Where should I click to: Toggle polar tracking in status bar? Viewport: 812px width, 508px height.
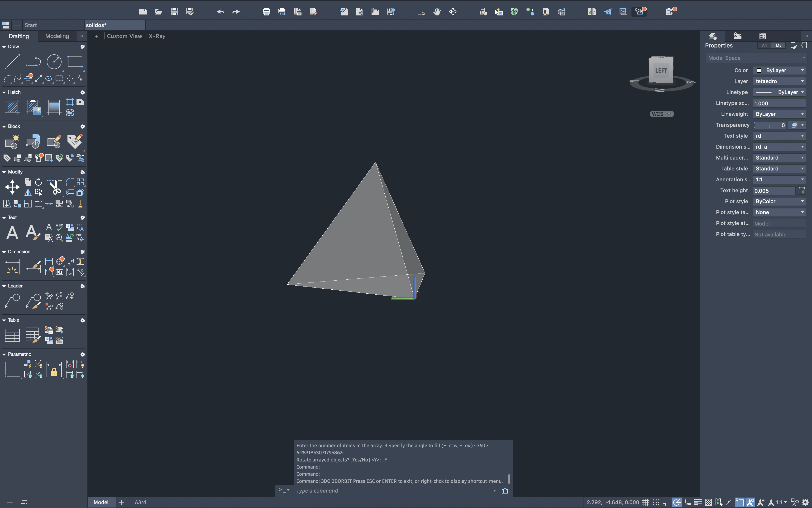click(677, 502)
